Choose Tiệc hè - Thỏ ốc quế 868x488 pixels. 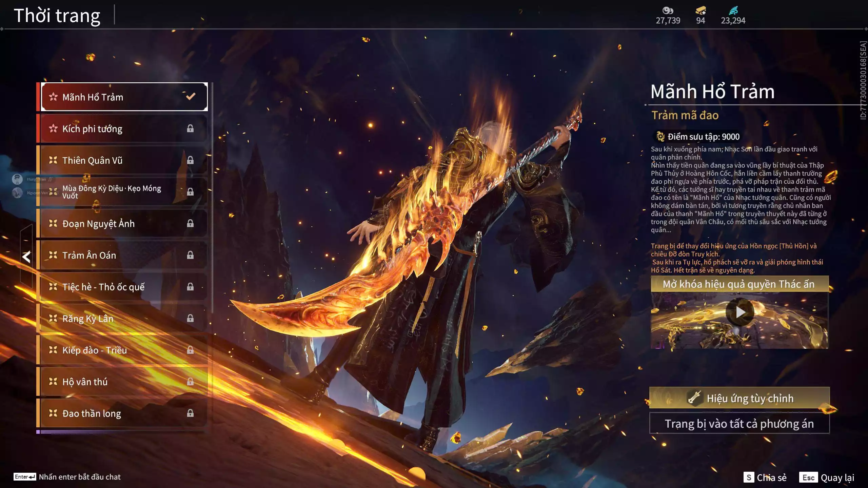click(123, 287)
